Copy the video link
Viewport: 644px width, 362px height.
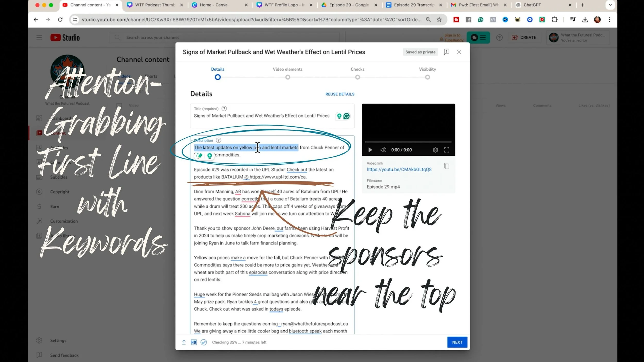[x=447, y=166]
